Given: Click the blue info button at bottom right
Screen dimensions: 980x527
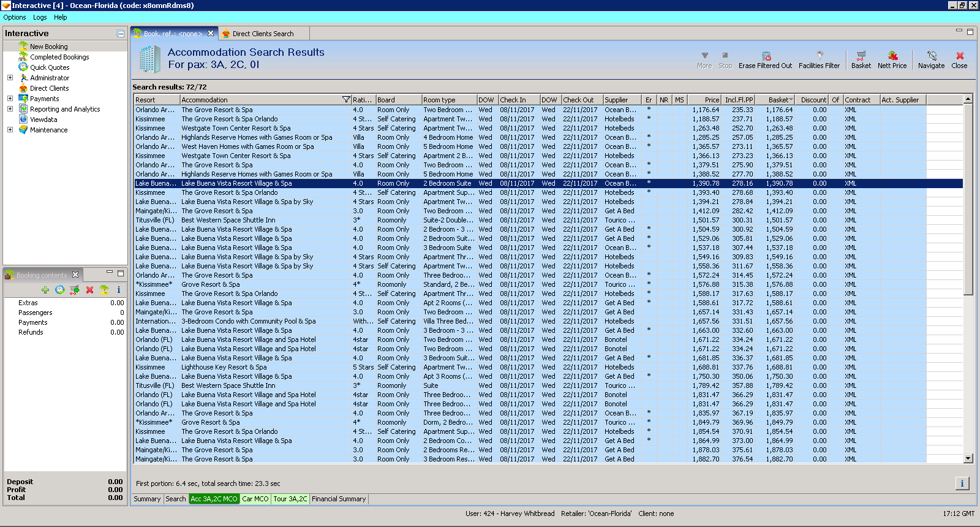Looking at the screenshot, I should coord(962,483).
